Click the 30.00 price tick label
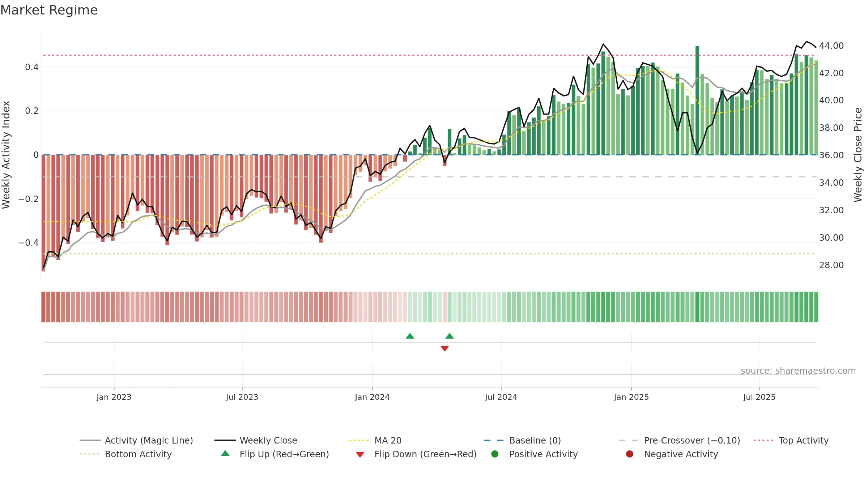The image size is (868, 488). point(831,238)
